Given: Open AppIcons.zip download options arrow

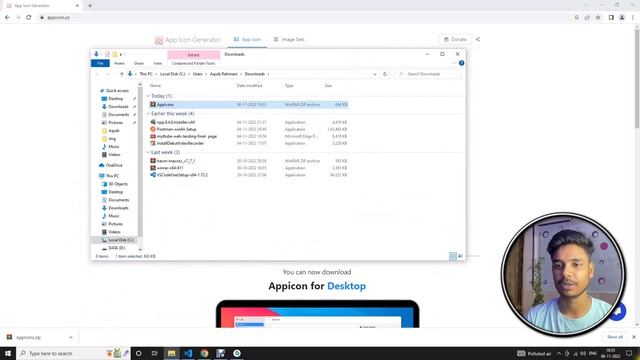Looking at the screenshot, I should click(71, 338).
